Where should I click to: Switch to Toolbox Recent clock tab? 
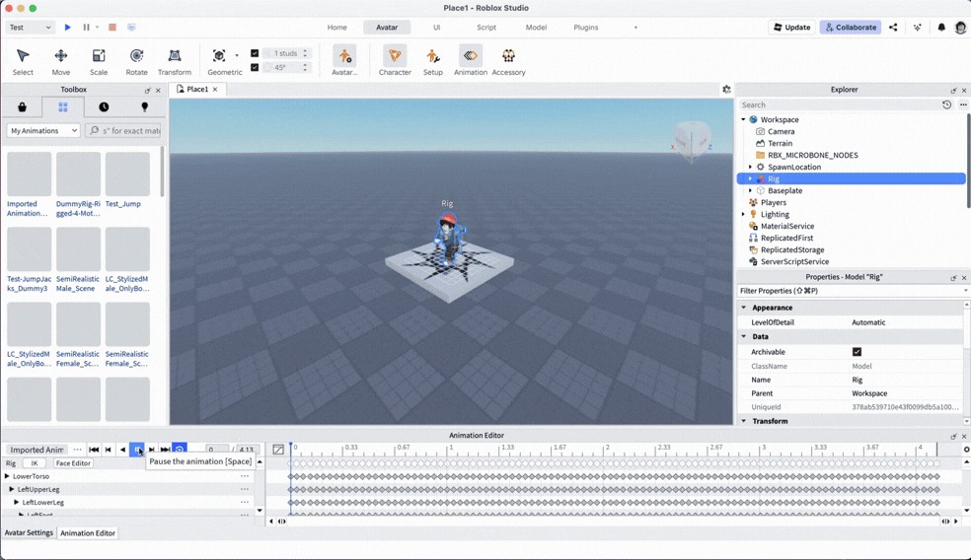[104, 107]
